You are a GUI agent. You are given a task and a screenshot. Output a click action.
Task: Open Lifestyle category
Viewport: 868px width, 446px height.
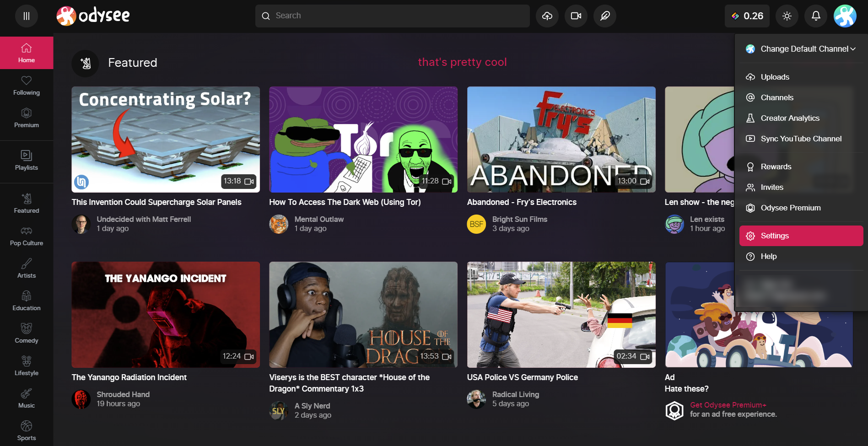click(x=27, y=366)
